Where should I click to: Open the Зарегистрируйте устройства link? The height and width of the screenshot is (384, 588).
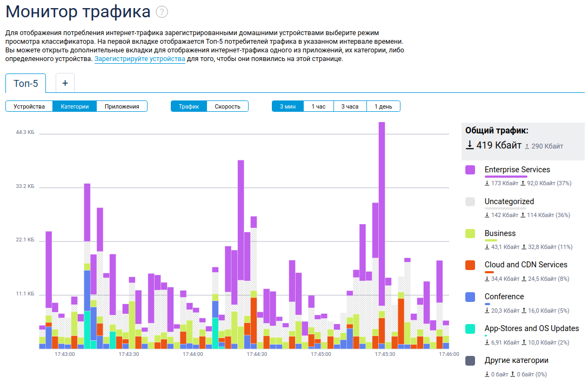140,59
